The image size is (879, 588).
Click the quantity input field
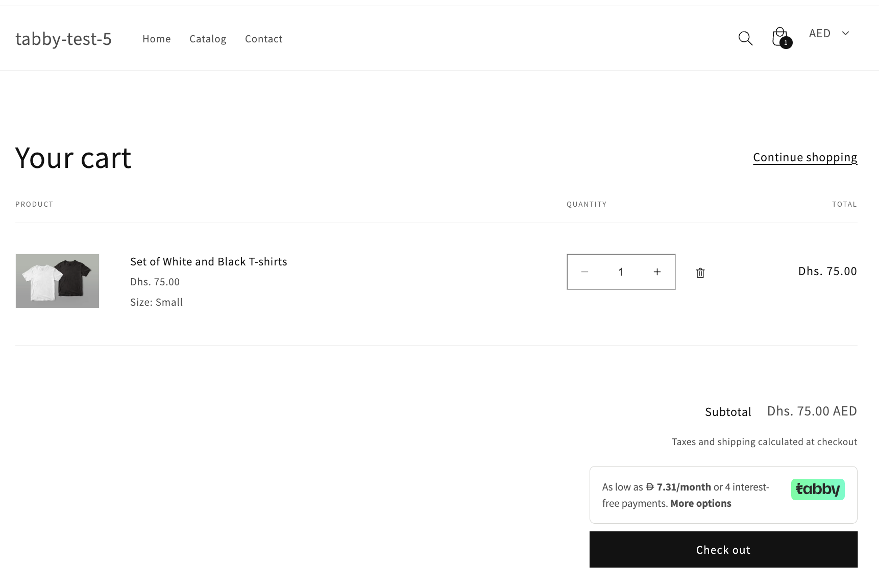[621, 272]
